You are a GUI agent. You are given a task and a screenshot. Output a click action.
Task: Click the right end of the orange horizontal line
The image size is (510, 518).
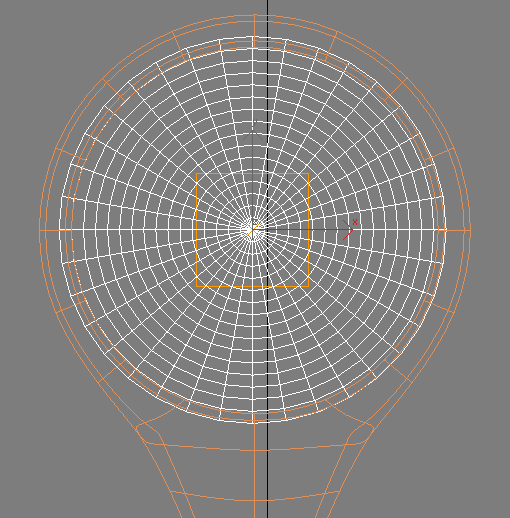470,230
